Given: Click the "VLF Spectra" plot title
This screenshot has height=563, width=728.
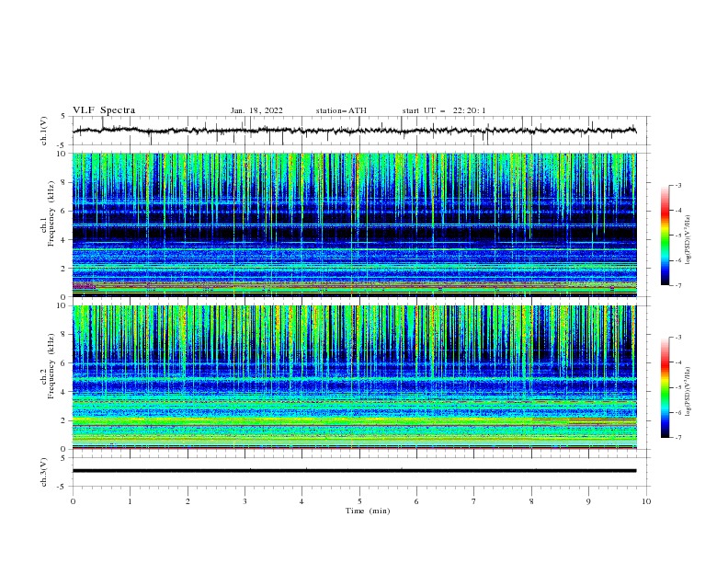Looking at the screenshot, I should pyautogui.click(x=104, y=110).
